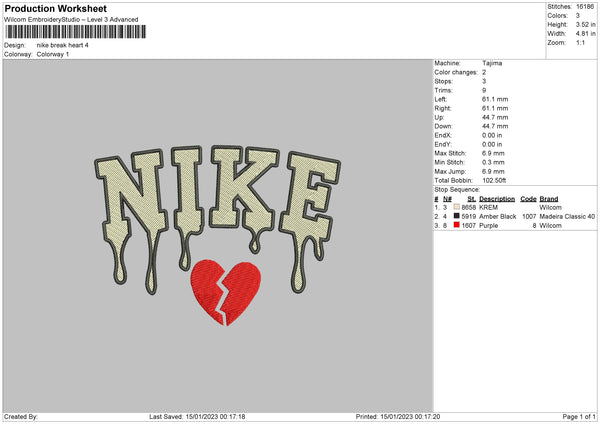Screen dimensions: 600x424
Task: Click the Stitches value 16186
Action: tap(585, 7)
